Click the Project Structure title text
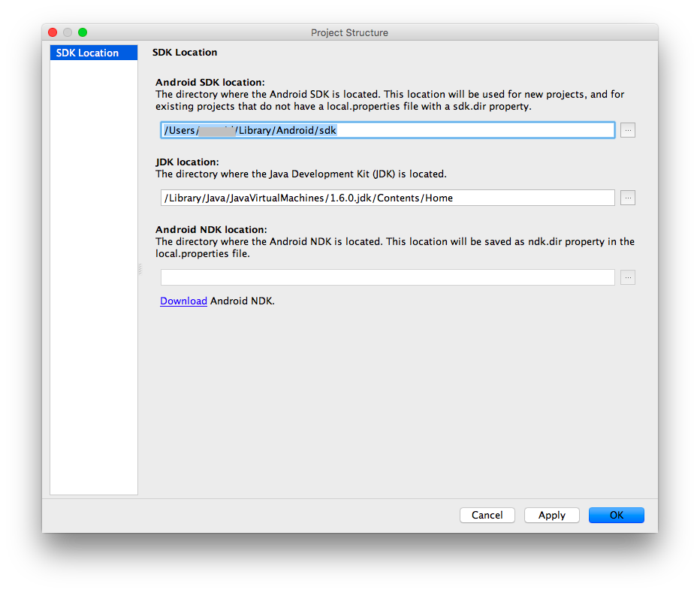Viewport: 700px width, 593px height. [x=349, y=32]
